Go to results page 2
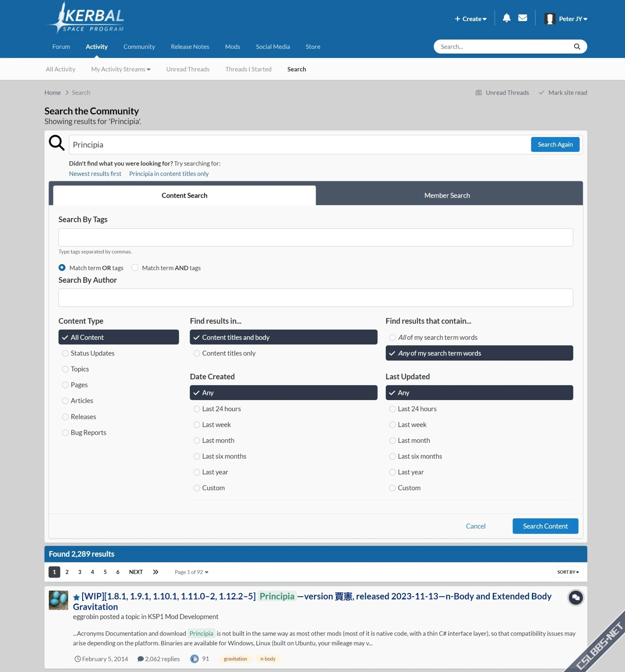The width and height of the screenshot is (625, 672). click(x=67, y=572)
